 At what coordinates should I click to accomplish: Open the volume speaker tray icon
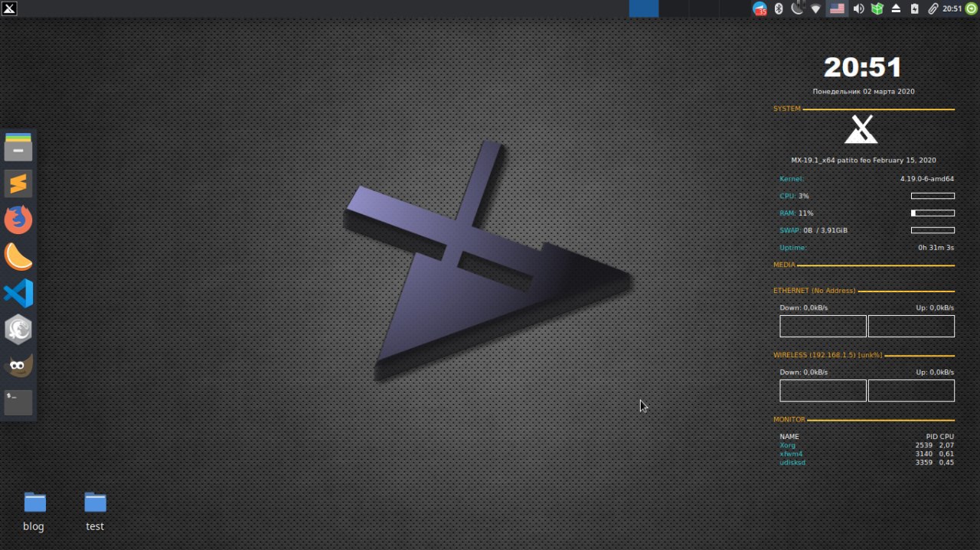(x=858, y=8)
